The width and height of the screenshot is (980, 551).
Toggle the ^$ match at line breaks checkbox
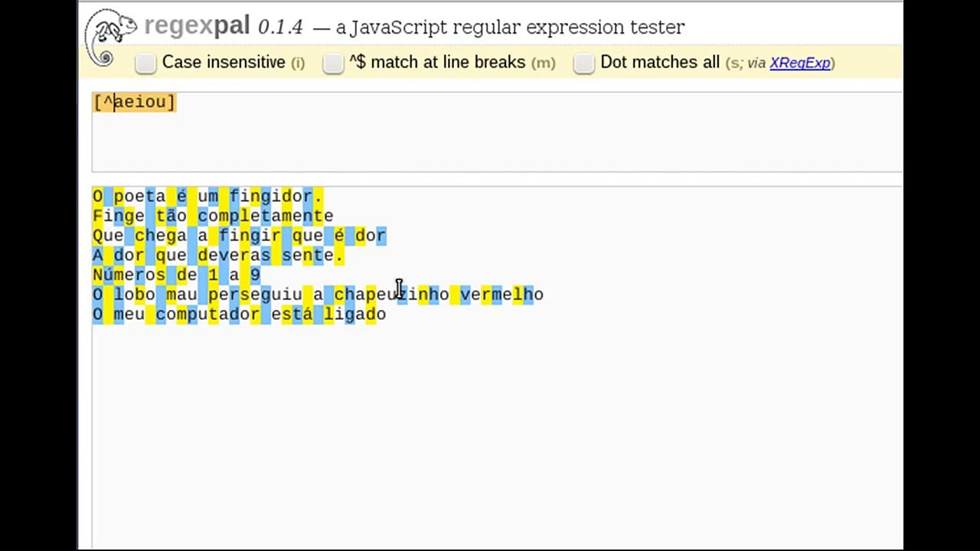(333, 63)
